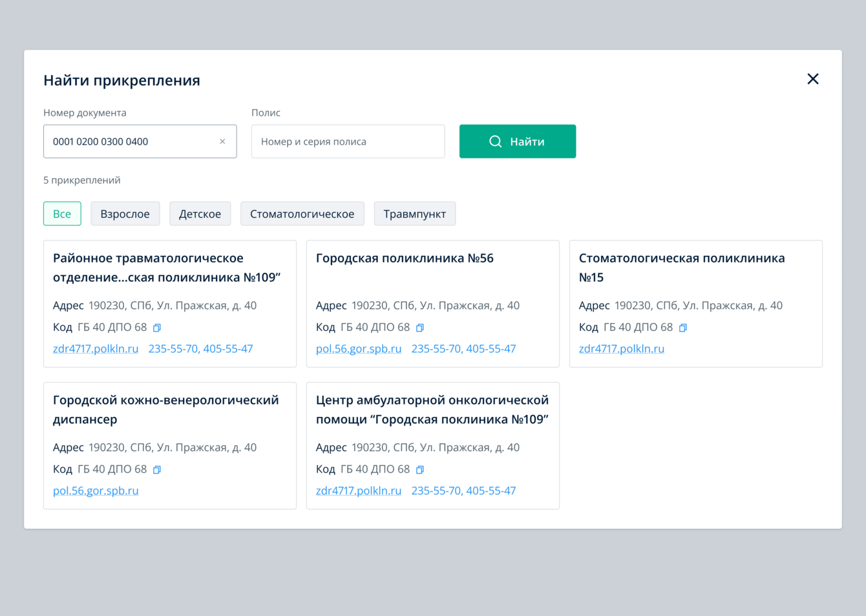Click the Полис number input field

pos(348,142)
